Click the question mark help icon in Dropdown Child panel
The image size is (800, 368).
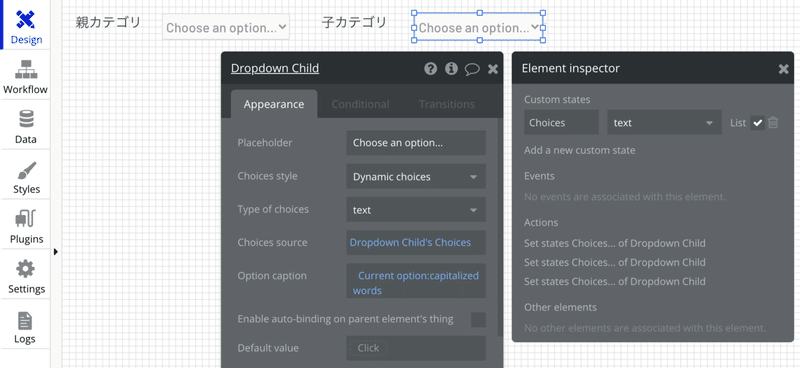click(x=431, y=68)
